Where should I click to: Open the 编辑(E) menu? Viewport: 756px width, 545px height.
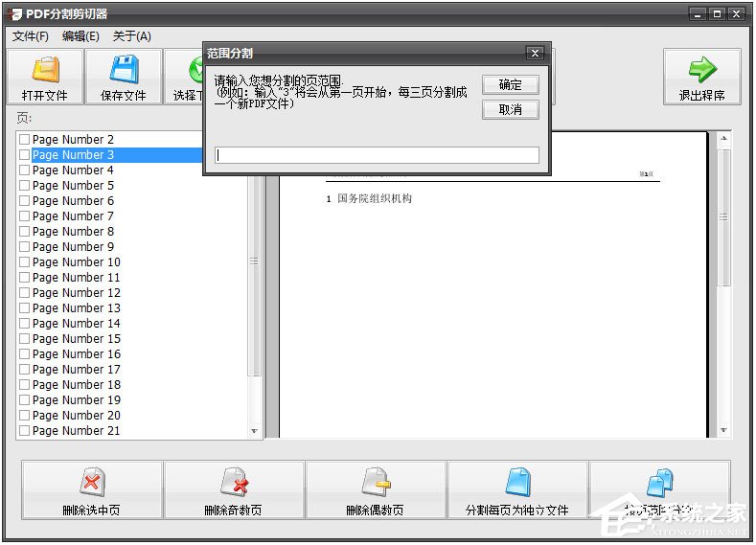(80, 36)
